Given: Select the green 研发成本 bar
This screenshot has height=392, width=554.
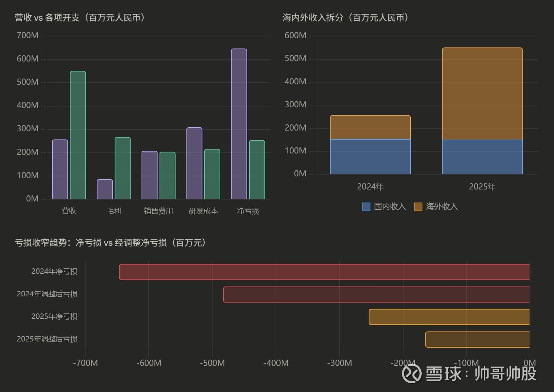Looking at the screenshot, I should click(212, 174).
